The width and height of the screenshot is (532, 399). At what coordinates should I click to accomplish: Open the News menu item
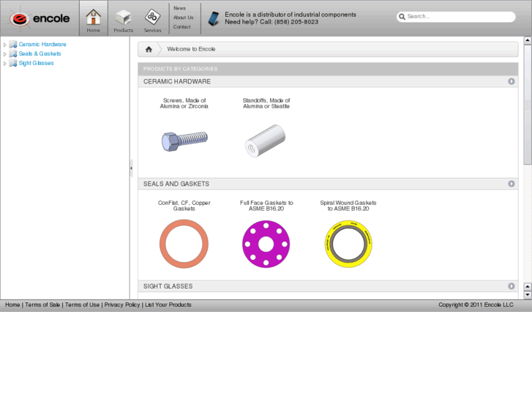pyautogui.click(x=179, y=8)
